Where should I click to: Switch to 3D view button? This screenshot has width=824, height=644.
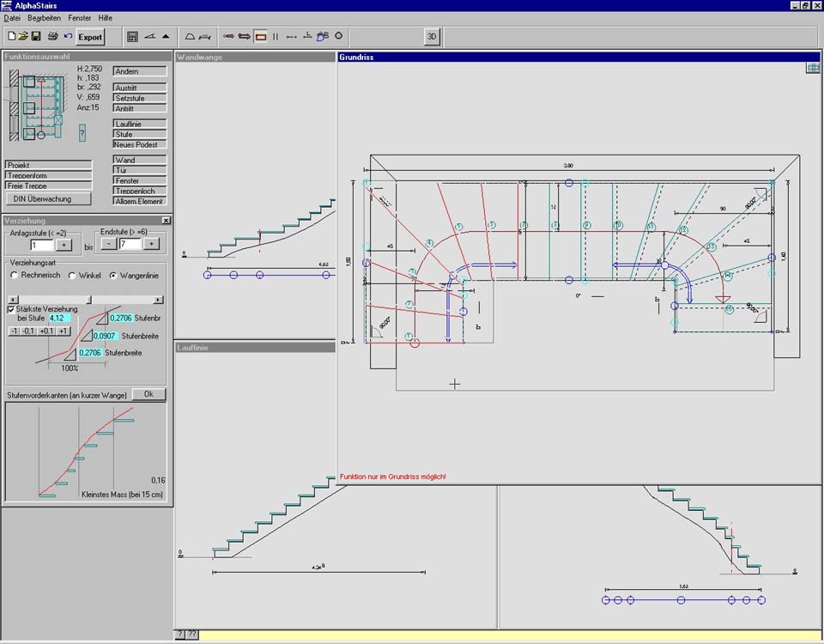click(433, 37)
